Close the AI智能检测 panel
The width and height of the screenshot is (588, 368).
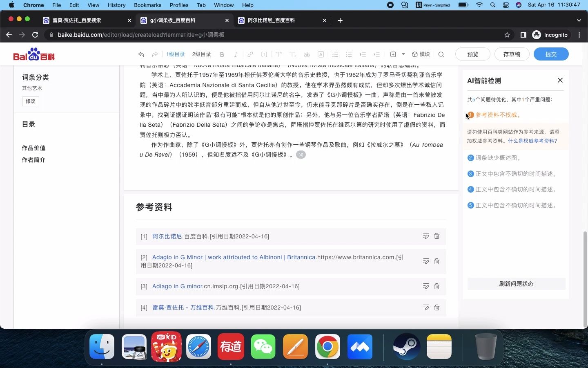(x=560, y=80)
